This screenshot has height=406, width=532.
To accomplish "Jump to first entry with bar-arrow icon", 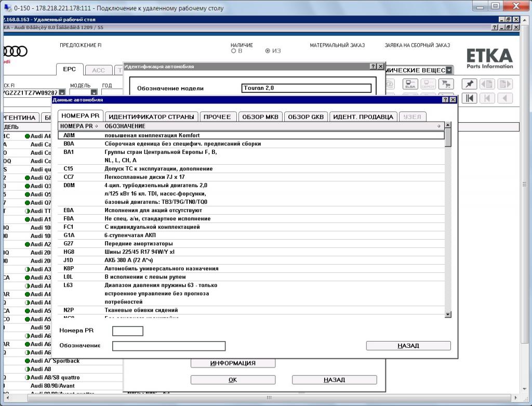I will coord(469,98).
